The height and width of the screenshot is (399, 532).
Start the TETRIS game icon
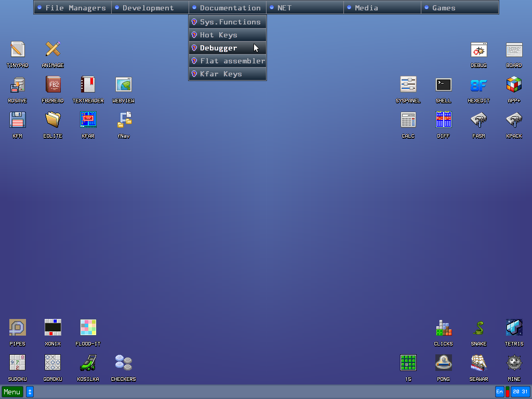pyautogui.click(x=514, y=328)
